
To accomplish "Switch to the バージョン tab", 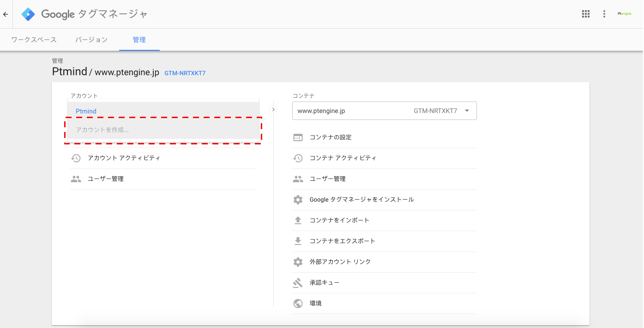I will (91, 40).
